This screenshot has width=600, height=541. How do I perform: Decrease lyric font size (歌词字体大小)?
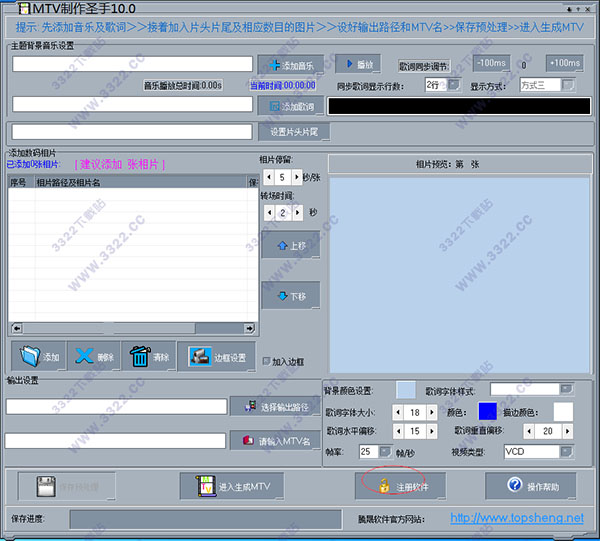pos(398,412)
